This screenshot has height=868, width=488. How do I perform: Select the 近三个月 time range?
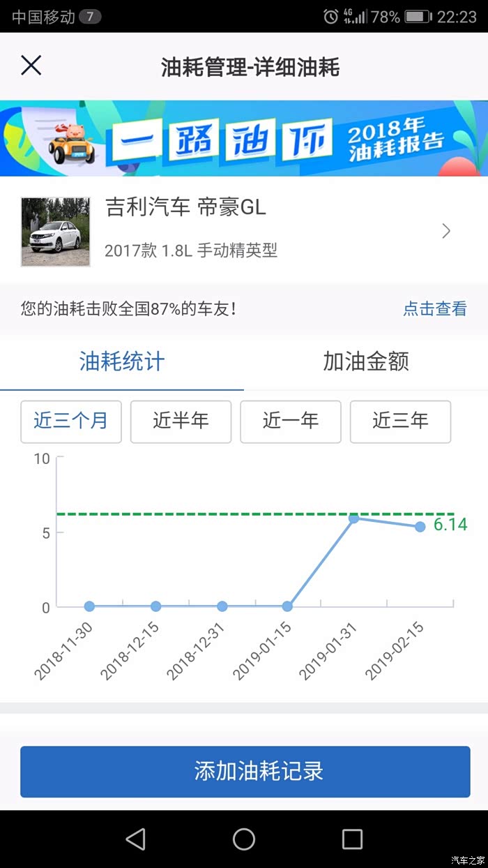pyautogui.click(x=71, y=421)
